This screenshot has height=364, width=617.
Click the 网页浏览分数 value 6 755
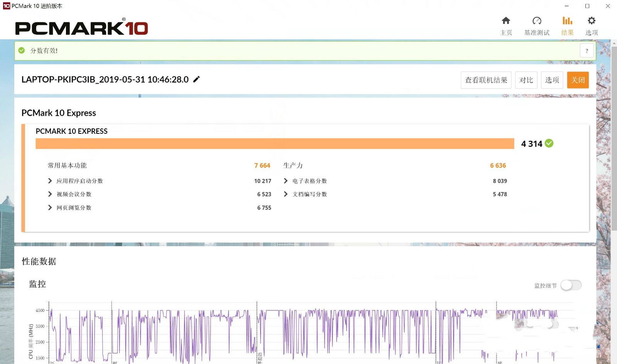[264, 208]
